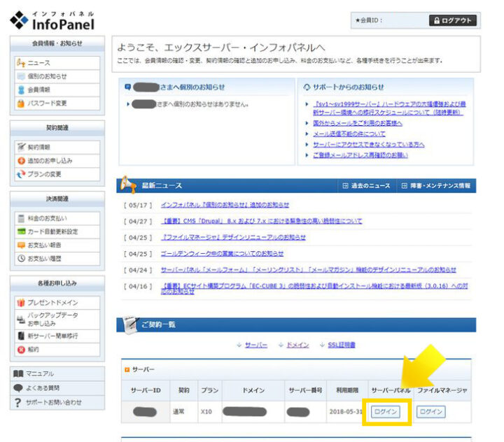The width and height of the screenshot is (504, 442).
Task: Click the person icon beside 会員情報
Action: [21, 90]
